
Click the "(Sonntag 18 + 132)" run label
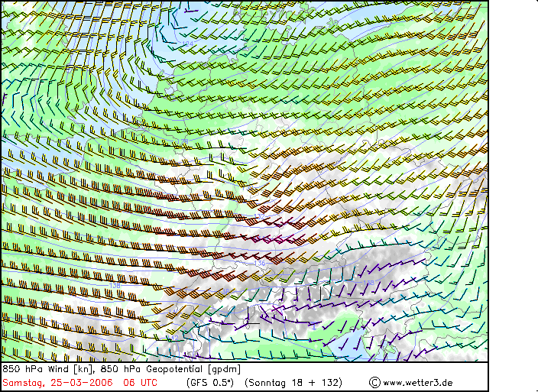click(293, 383)
